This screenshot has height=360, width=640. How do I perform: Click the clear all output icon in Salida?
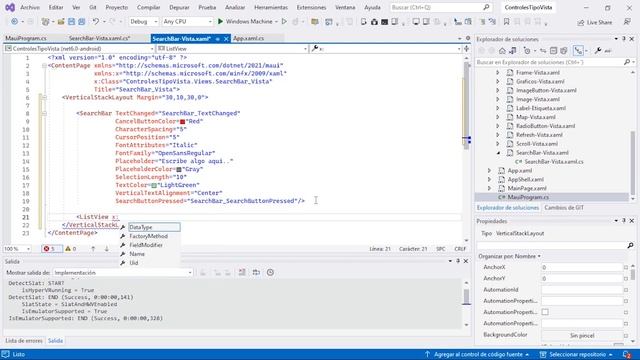coord(242,272)
